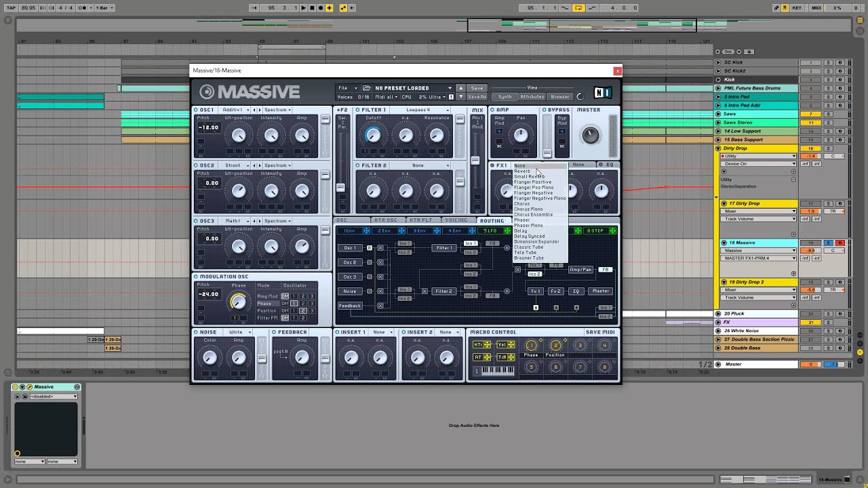Screen dimensions: 868x488
Task: Toggle OSC2 on/off indicator
Action: tap(196, 165)
